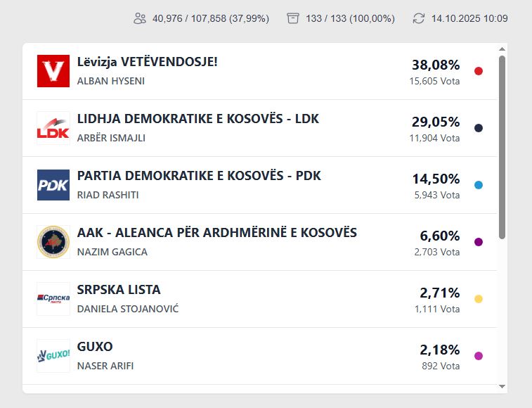Click the PDK party logo
The image size is (532, 408).
click(53, 185)
